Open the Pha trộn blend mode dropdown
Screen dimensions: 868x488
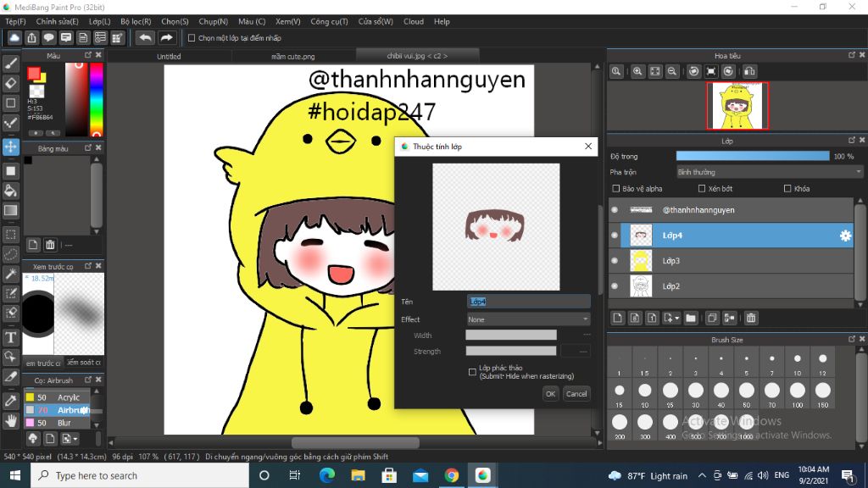point(770,172)
